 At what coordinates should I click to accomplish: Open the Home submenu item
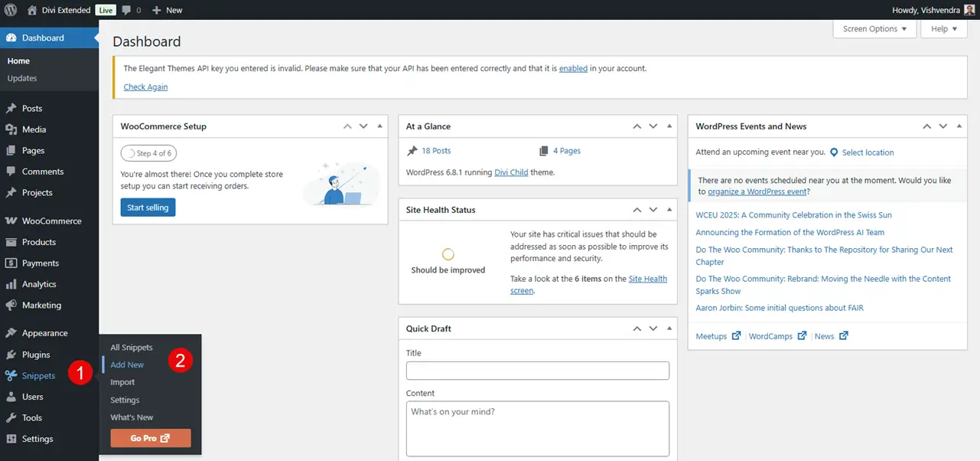click(x=18, y=61)
